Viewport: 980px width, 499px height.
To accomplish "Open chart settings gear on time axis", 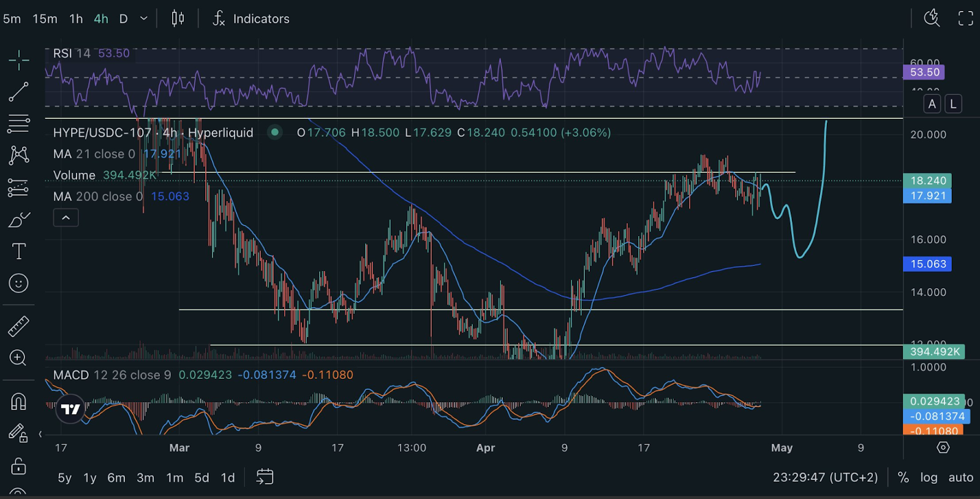I will [x=943, y=448].
